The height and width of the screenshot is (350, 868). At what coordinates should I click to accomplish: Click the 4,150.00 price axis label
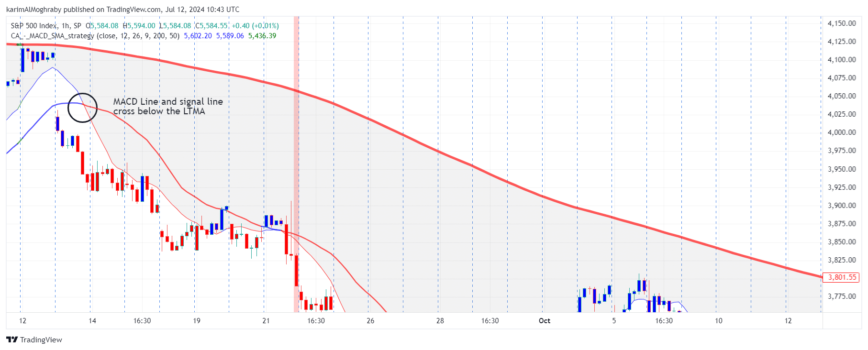842,23
